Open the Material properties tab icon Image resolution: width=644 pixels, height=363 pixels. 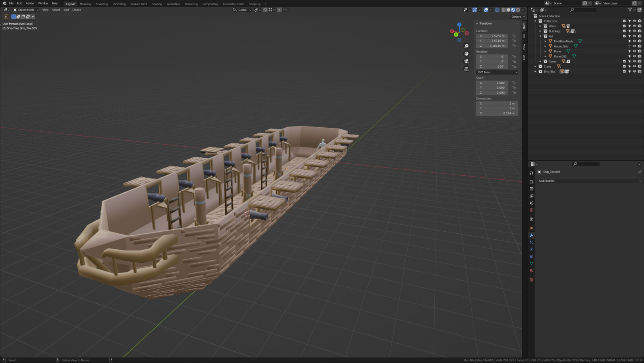coord(531,271)
